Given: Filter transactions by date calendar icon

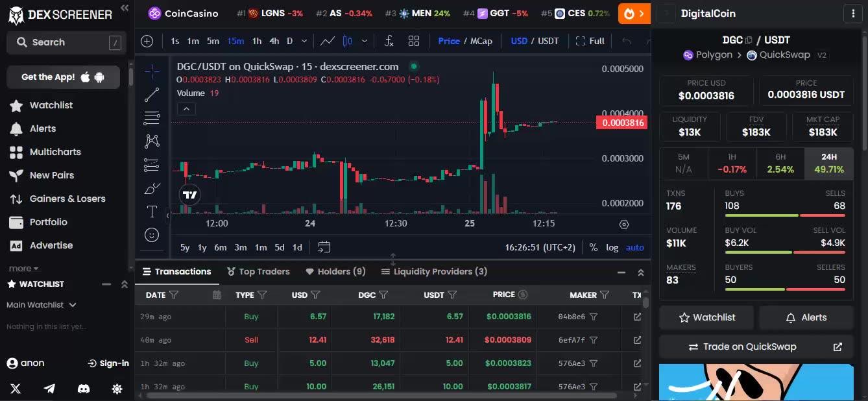Looking at the screenshot, I should [x=217, y=295].
